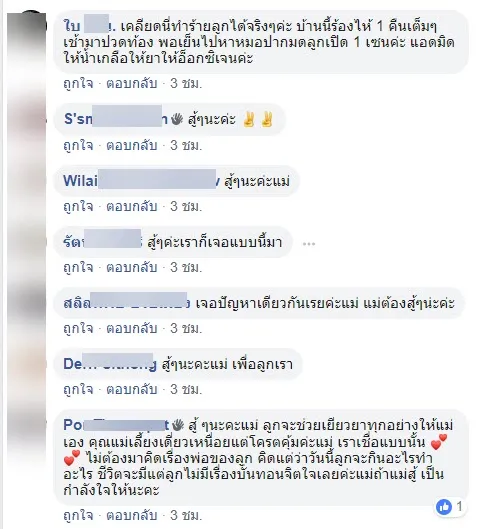Click the blue like reaction icon
The height and width of the screenshot is (529, 500).
click(x=444, y=506)
